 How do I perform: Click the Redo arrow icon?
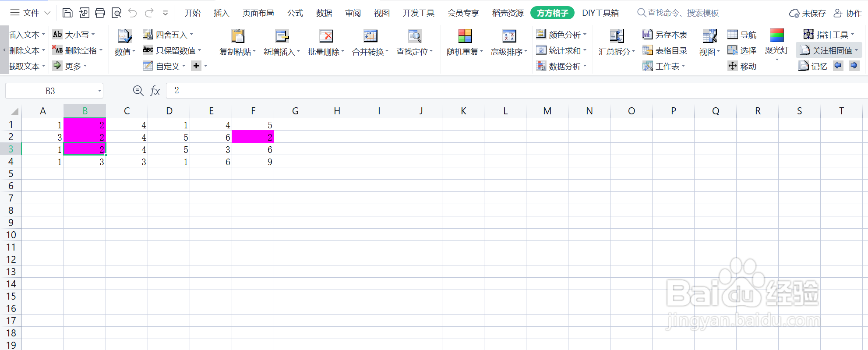(149, 13)
